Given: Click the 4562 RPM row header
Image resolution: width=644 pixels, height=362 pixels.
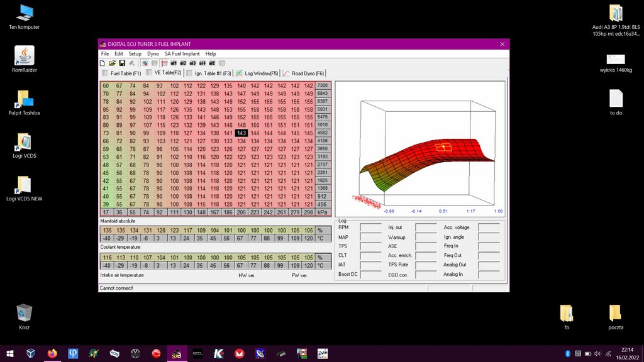Looking at the screenshot, I should coord(323,133).
